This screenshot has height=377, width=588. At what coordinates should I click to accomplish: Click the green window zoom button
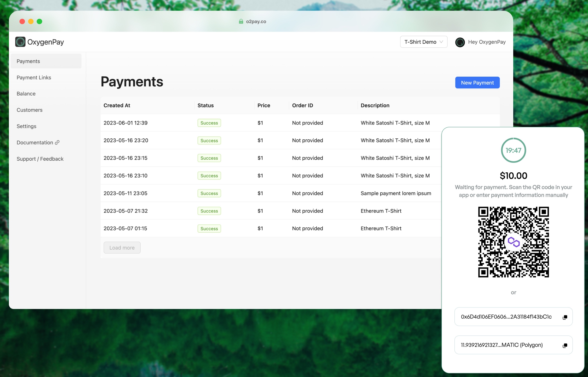[x=39, y=21]
